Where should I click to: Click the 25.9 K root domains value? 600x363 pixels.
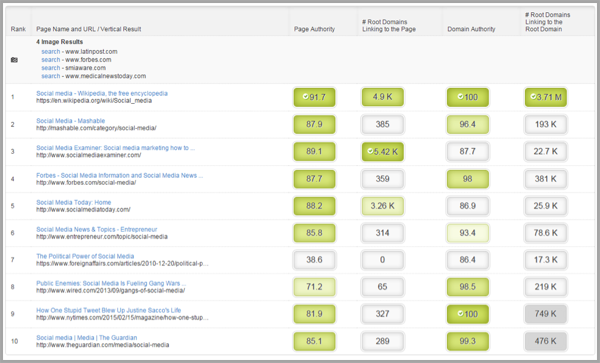point(546,206)
